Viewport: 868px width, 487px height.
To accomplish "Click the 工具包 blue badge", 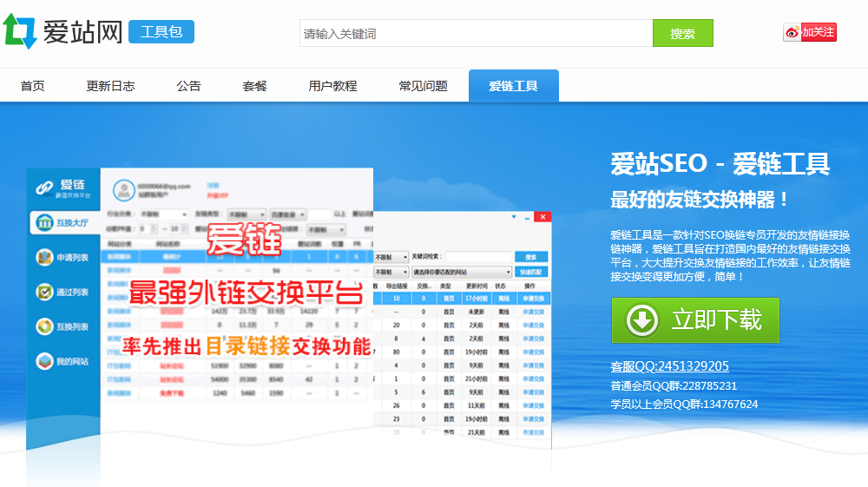I will (161, 31).
